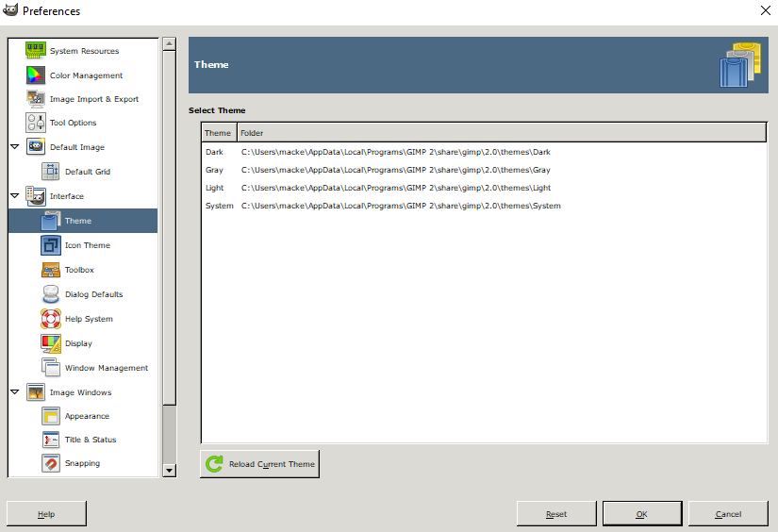Viewport: 778px width, 532px height.
Task: Click the Icon Theme icon
Action: tap(51, 245)
